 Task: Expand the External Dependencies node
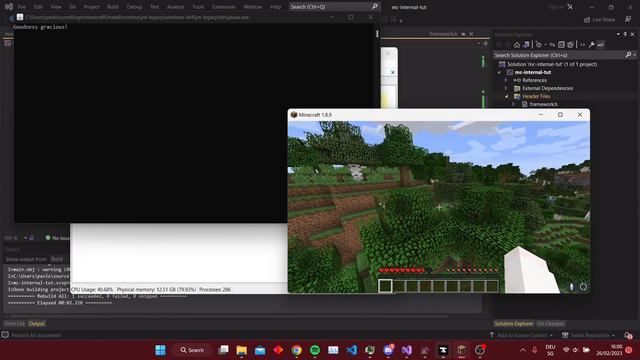506,88
